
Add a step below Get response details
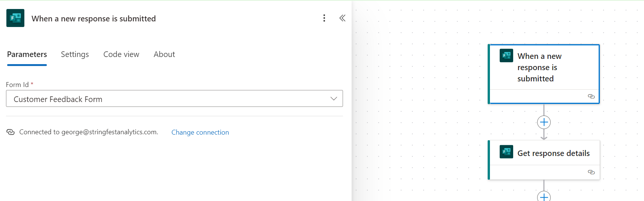coord(544,196)
